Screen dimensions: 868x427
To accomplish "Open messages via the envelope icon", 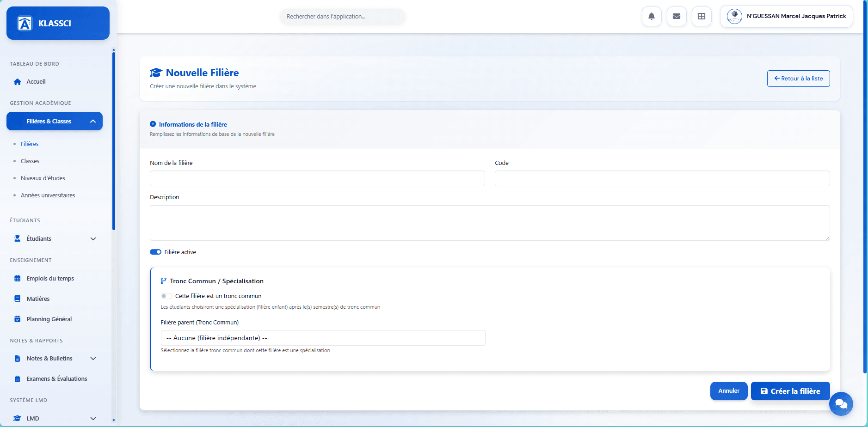I will coord(677,16).
